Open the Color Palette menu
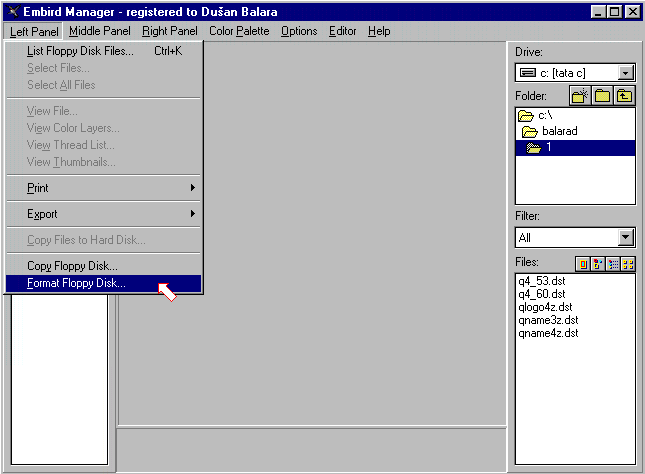The width and height of the screenshot is (645, 474). (x=239, y=31)
